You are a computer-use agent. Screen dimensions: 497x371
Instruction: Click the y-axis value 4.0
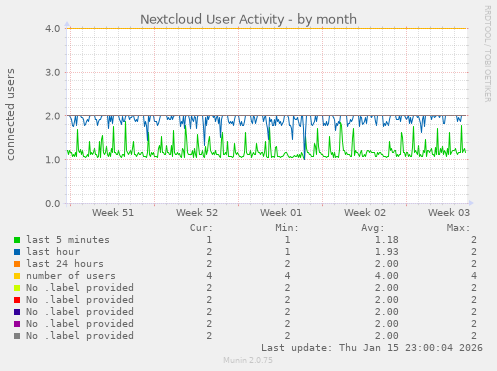pos(53,29)
